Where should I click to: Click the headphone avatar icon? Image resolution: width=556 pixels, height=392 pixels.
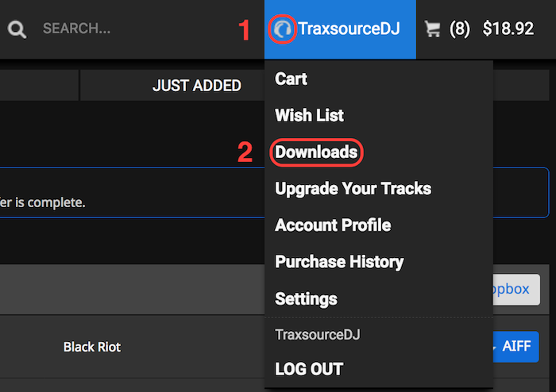[283, 29]
